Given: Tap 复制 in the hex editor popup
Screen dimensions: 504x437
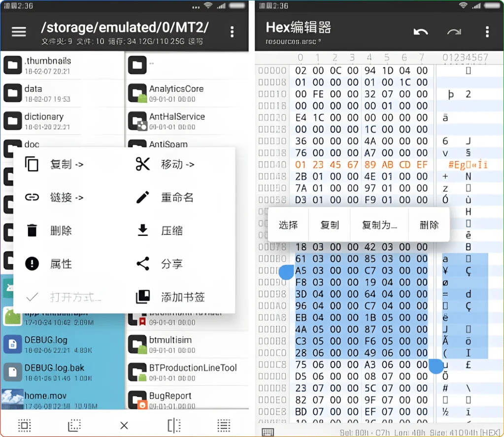Looking at the screenshot, I should pos(330,224).
